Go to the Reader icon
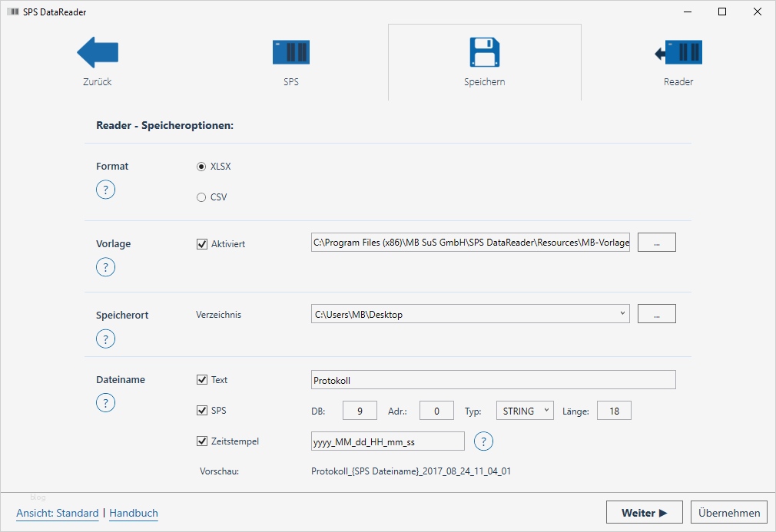 pyautogui.click(x=678, y=52)
